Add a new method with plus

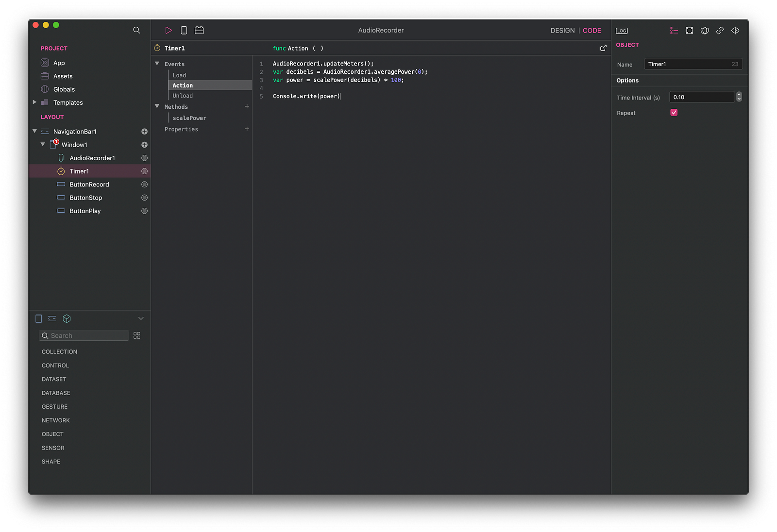click(247, 107)
